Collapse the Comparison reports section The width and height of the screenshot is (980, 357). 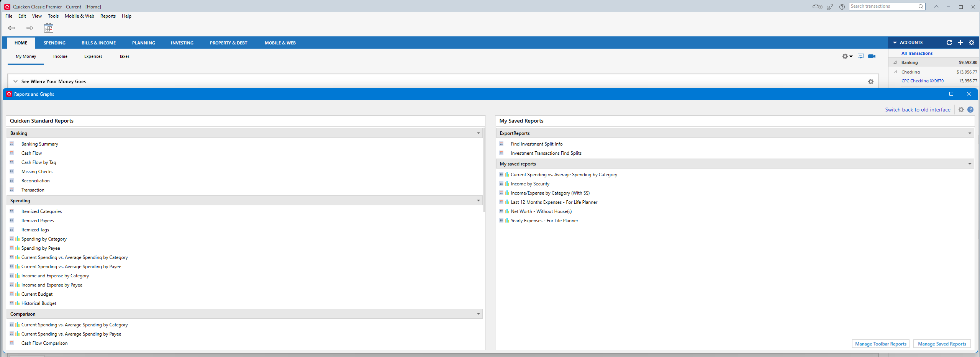tap(478, 314)
